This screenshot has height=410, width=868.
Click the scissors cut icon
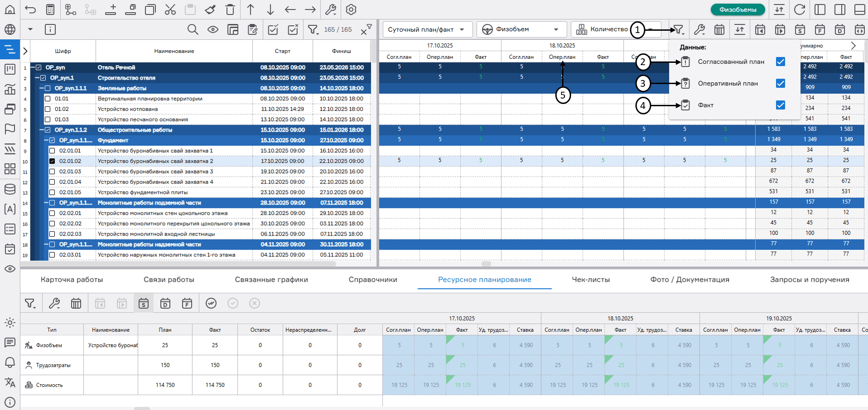tap(170, 9)
